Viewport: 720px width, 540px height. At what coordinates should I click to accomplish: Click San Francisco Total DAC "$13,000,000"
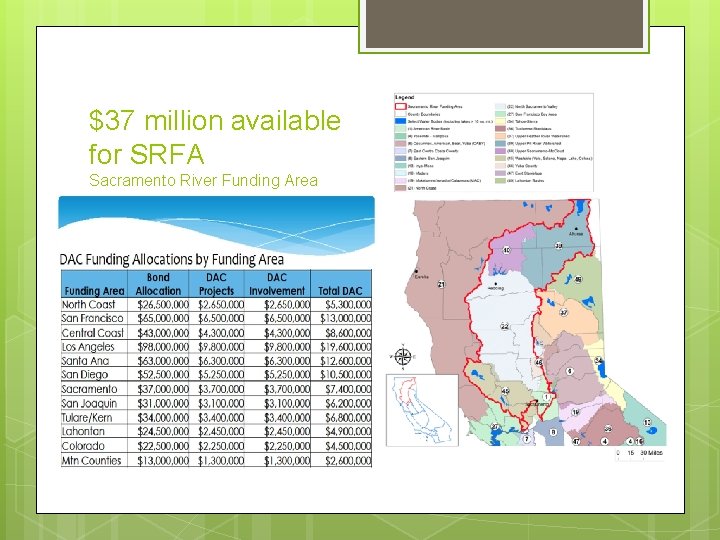(345, 318)
